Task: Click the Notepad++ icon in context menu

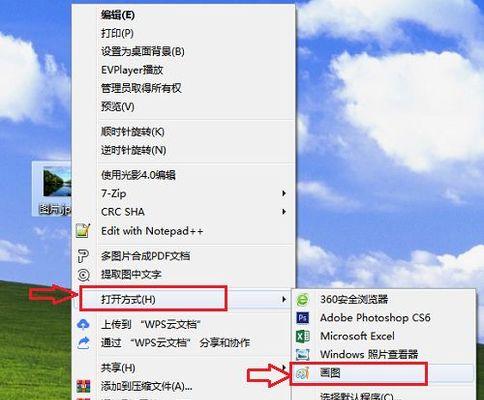Action: coord(83,231)
